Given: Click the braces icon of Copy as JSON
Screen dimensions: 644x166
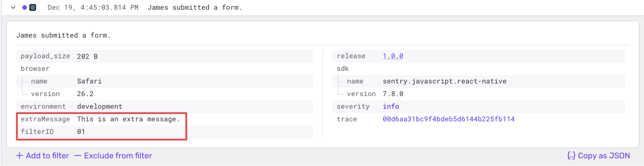Looking at the screenshot, I should (x=571, y=156).
